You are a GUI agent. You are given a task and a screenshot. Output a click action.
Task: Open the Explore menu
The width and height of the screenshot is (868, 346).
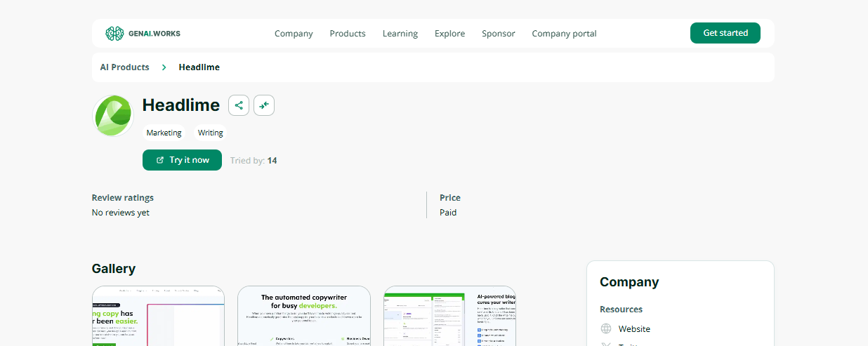tap(449, 34)
